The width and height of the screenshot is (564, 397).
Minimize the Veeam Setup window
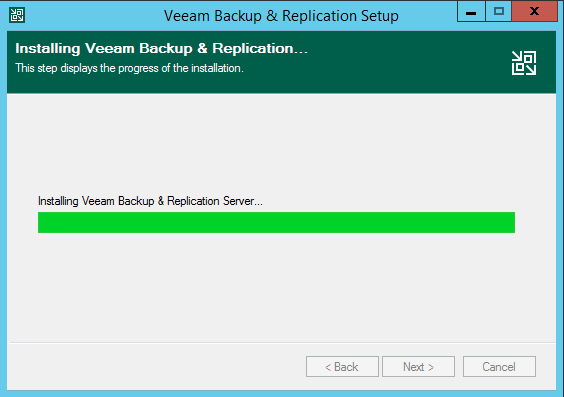(471, 12)
